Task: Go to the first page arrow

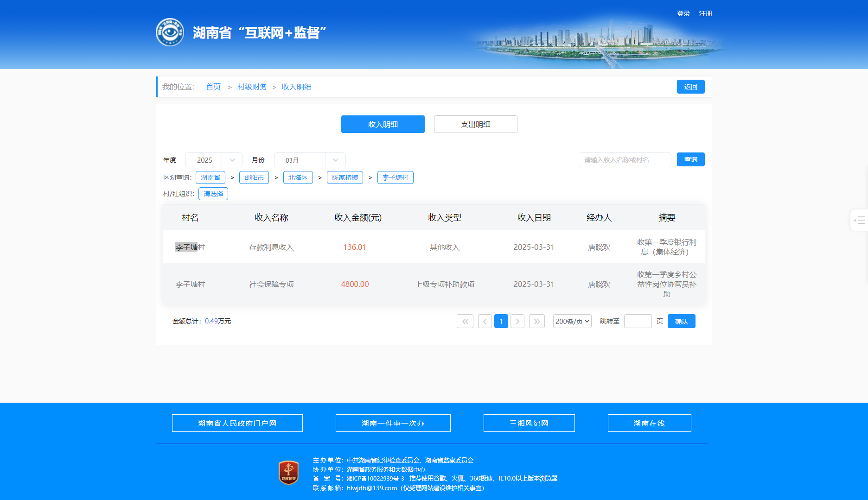Action: coord(465,321)
